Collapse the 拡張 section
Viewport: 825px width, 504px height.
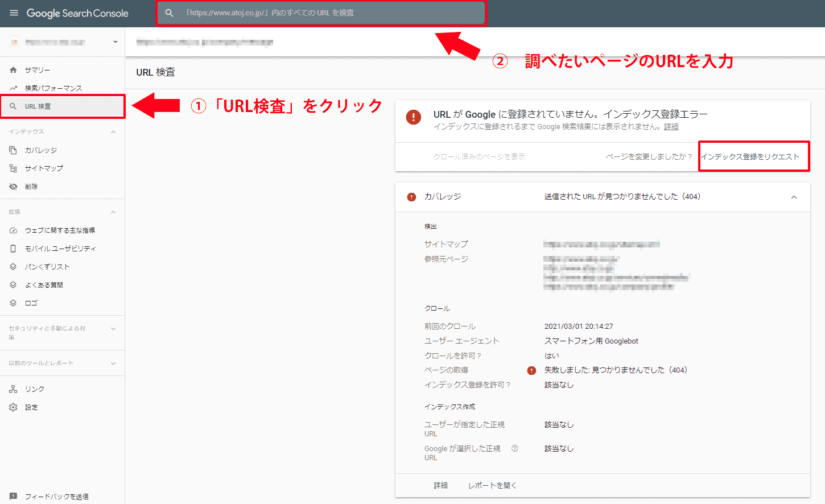pos(113,212)
